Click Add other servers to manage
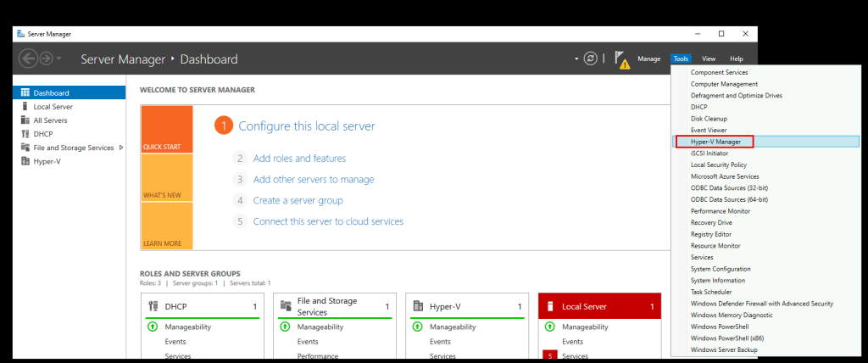868x363 pixels. 314,180
